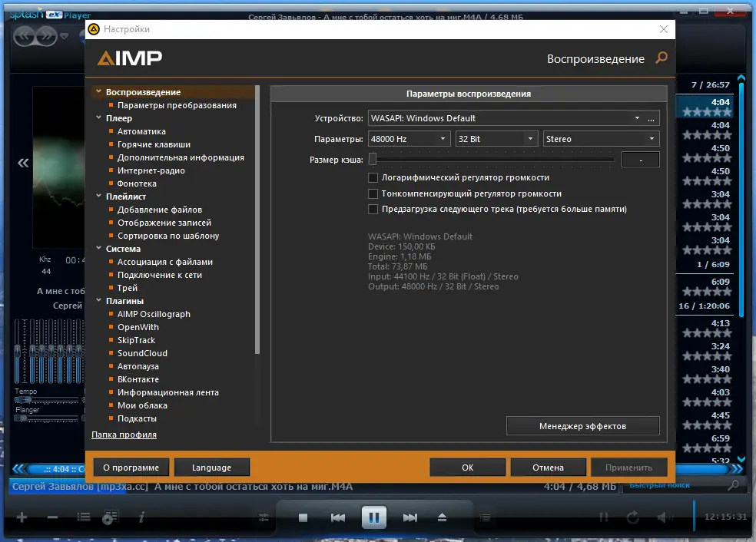Open Параметры преобразования settings page
This screenshot has width=756, height=542.
pos(177,105)
